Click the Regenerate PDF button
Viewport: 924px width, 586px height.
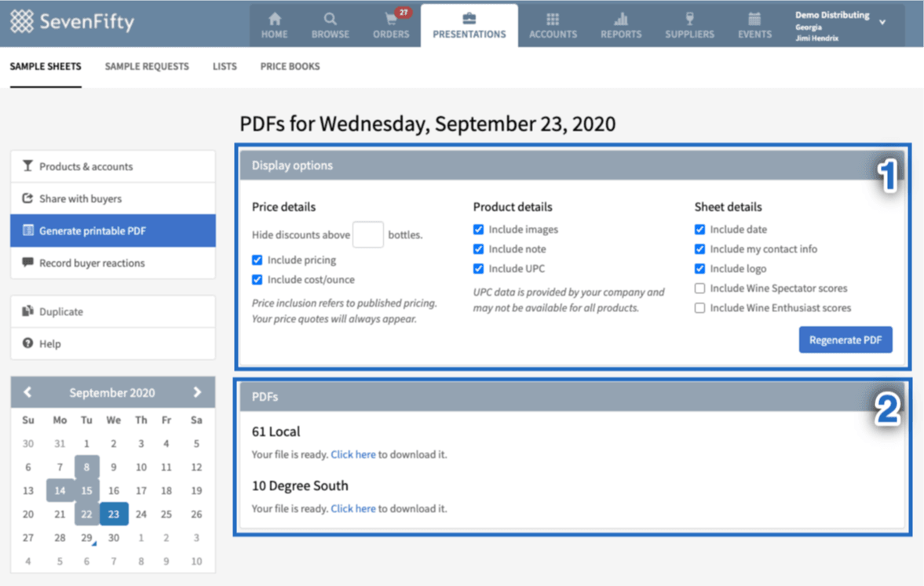[845, 340]
